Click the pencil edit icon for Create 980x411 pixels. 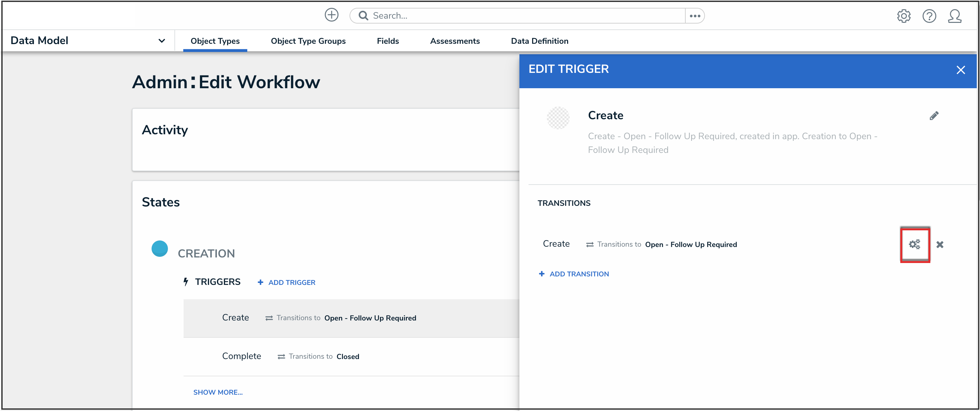pyautogui.click(x=934, y=116)
